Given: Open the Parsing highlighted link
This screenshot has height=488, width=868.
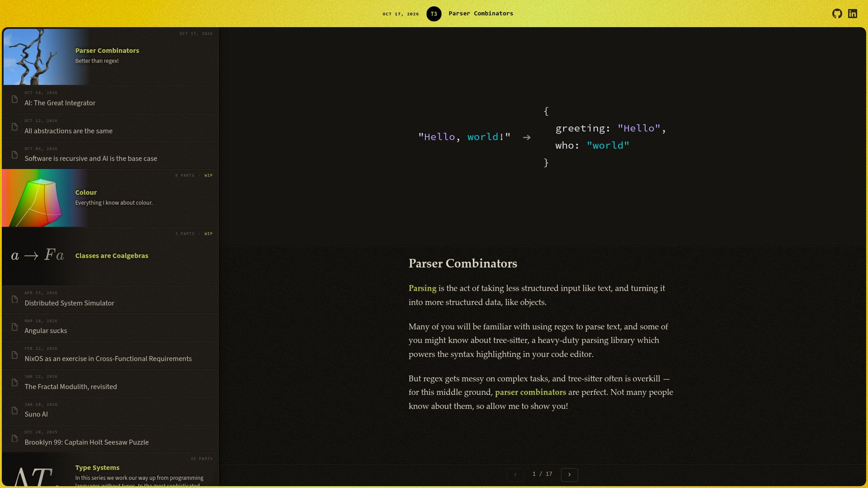Looking at the screenshot, I should point(422,288).
